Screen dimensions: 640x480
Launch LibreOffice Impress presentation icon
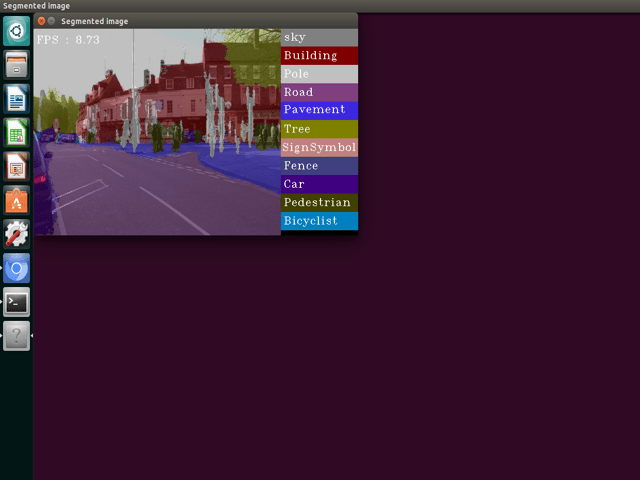click(x=16, y=167)
